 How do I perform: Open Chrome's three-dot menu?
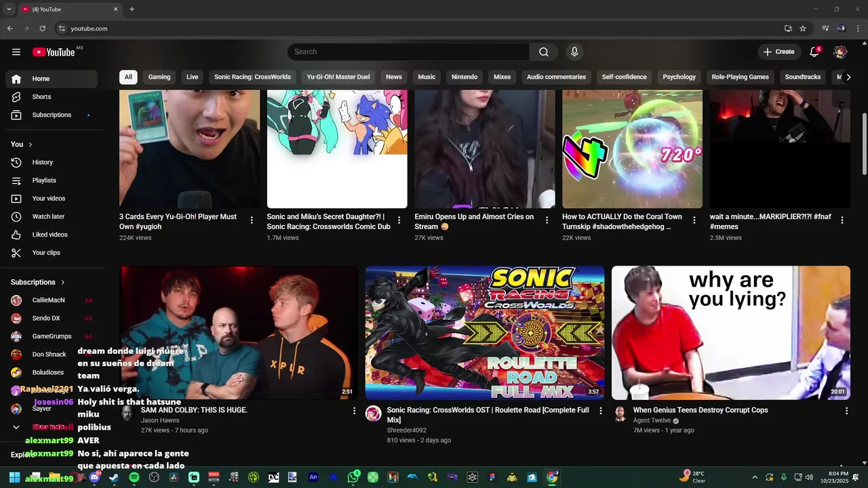[x=858, y=28]
